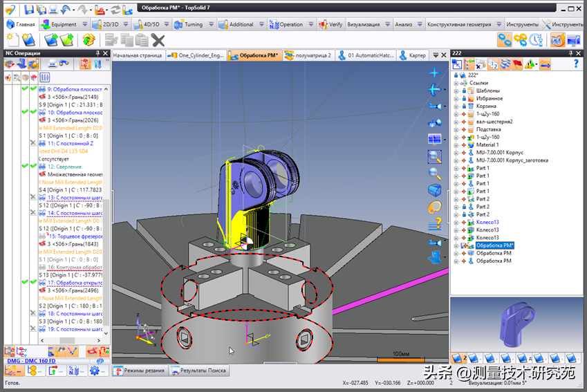Click the question mark list icon in viewport

click(x=435, y=224)
